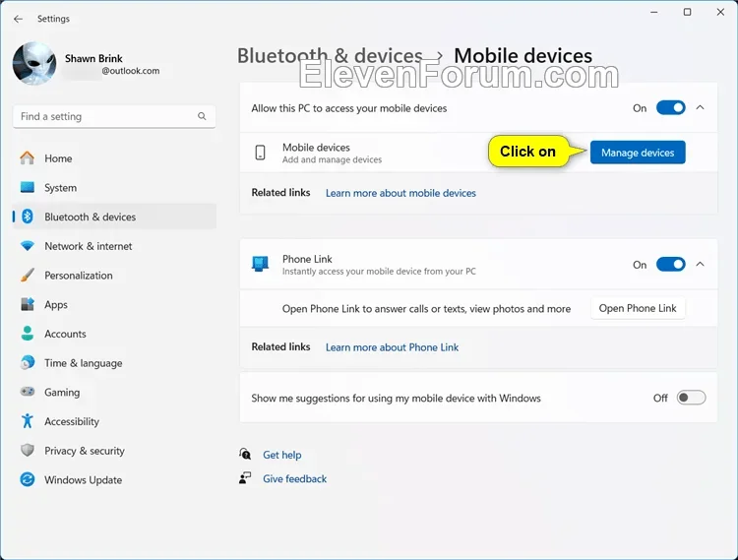The width and height of the screenshot is (738, 560).
Task: Turn off Allow this PC to access mobile devices
Action: pos(671,107)
